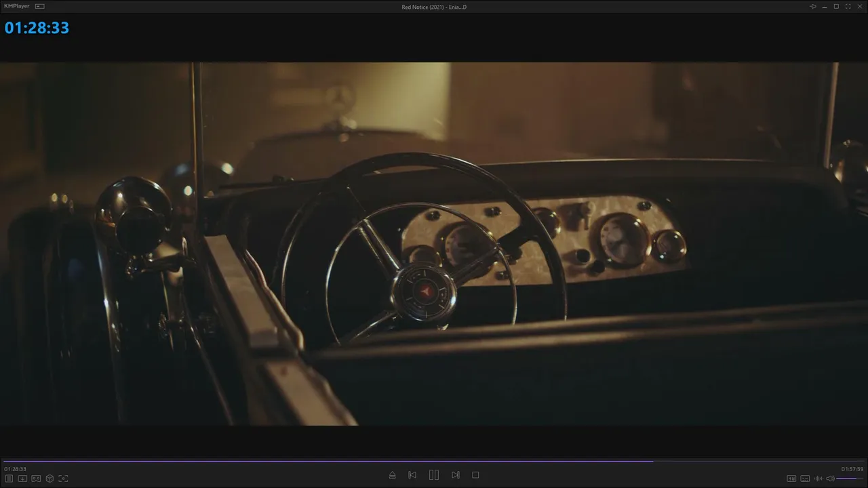Open the audio equalizer waveform icon
The width and height of the screenshot is (868, 488).
click(x=818, y=479)
